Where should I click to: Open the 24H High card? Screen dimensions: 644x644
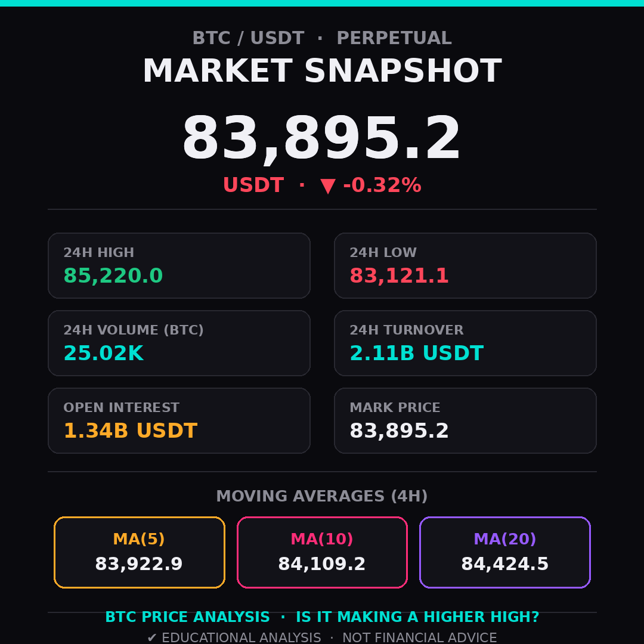pos(179,266)
